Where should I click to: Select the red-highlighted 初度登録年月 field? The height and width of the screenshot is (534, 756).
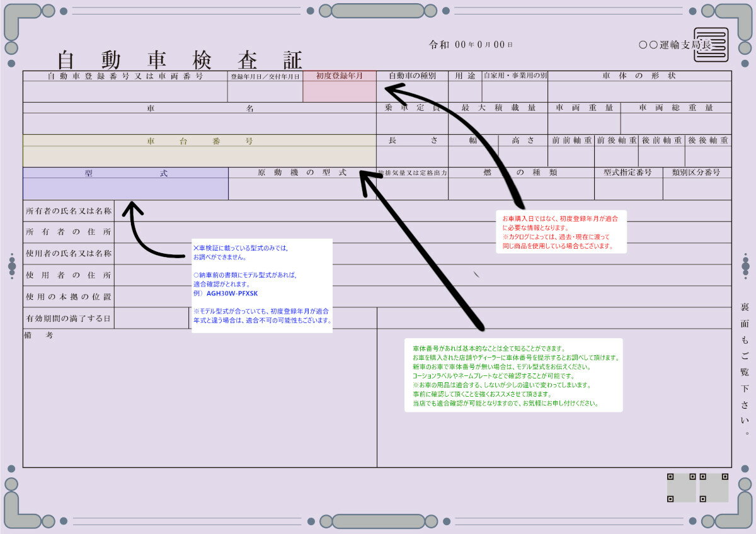point(339,86)
